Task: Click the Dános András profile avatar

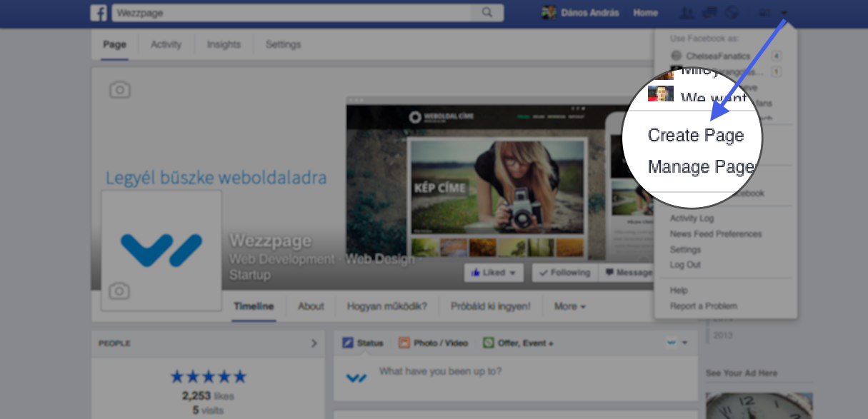Action: coord(549,13)
